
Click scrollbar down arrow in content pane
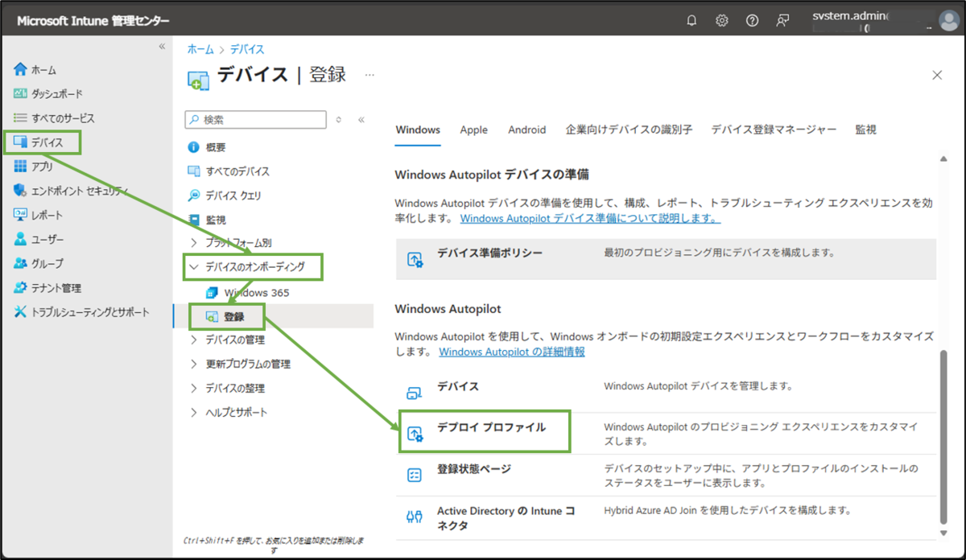(x=944, y=533)
